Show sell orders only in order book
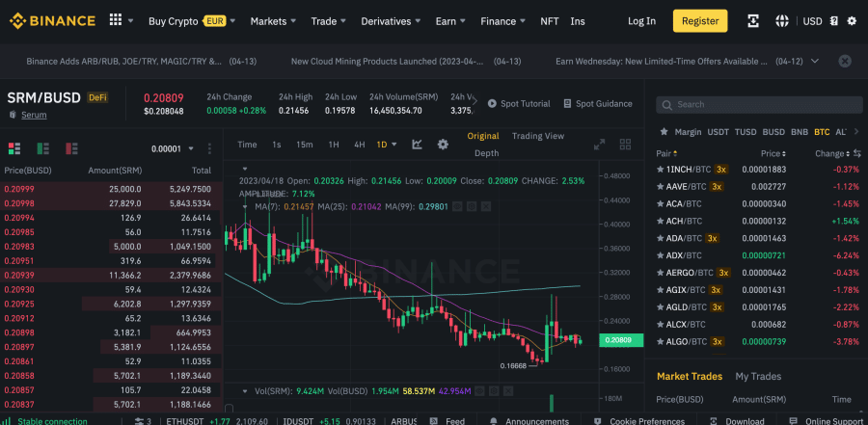Image resolution: width=868 pixels, height=425 pixels. click(x=71, y=148)
